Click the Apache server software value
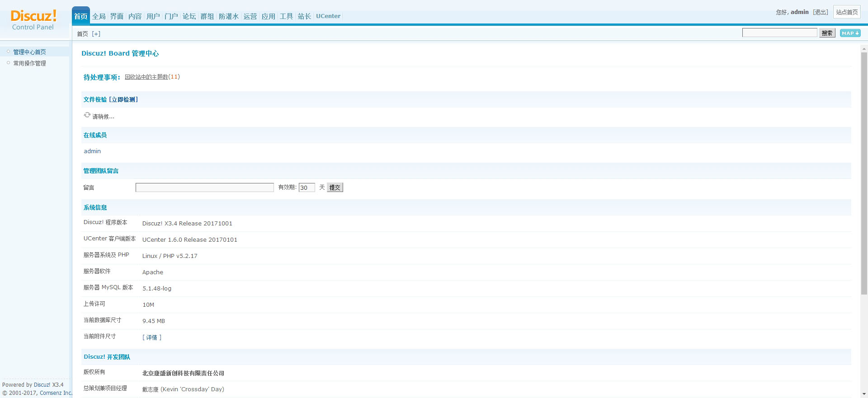The image size is (868, 398). click(153, 272)
